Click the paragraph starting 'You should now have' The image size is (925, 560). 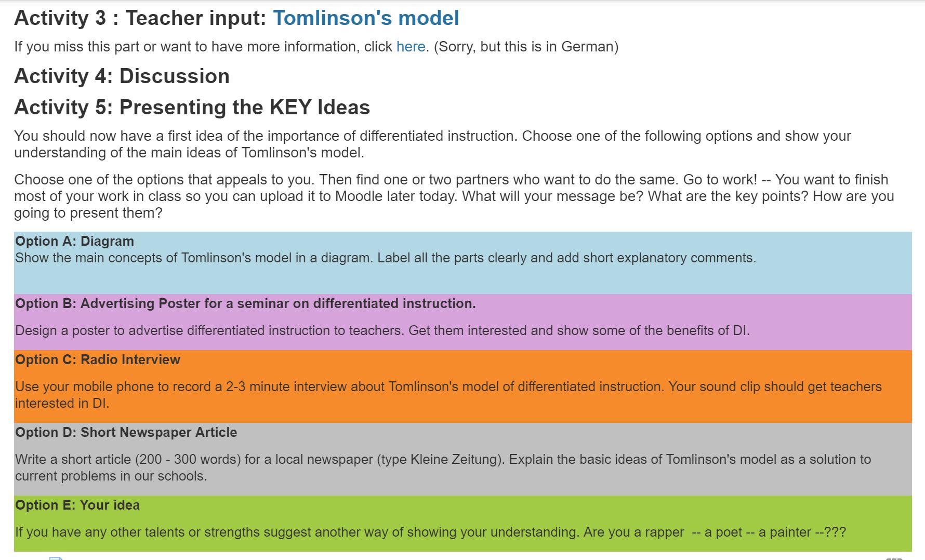(432, 144)
